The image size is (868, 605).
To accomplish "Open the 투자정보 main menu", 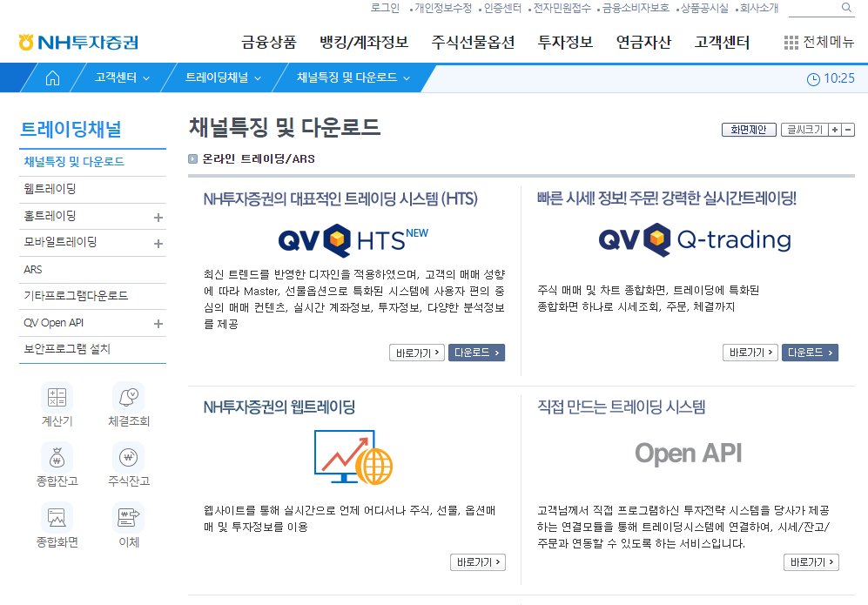I will point(565,43).
